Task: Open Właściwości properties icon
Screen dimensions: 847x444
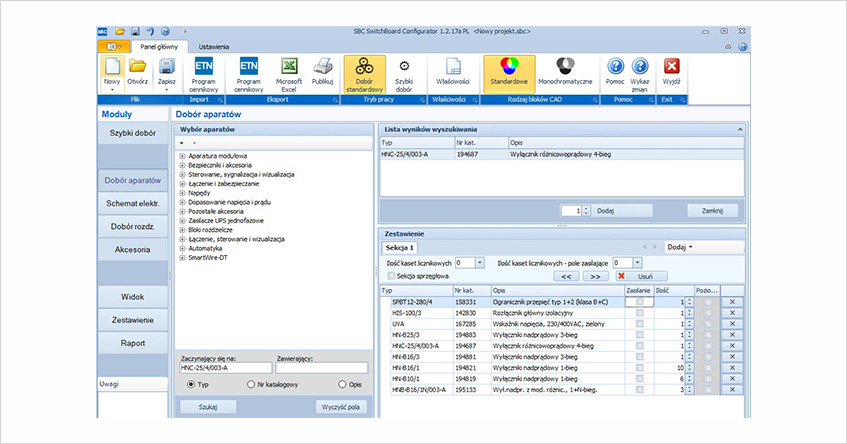Action: point(453,73)
